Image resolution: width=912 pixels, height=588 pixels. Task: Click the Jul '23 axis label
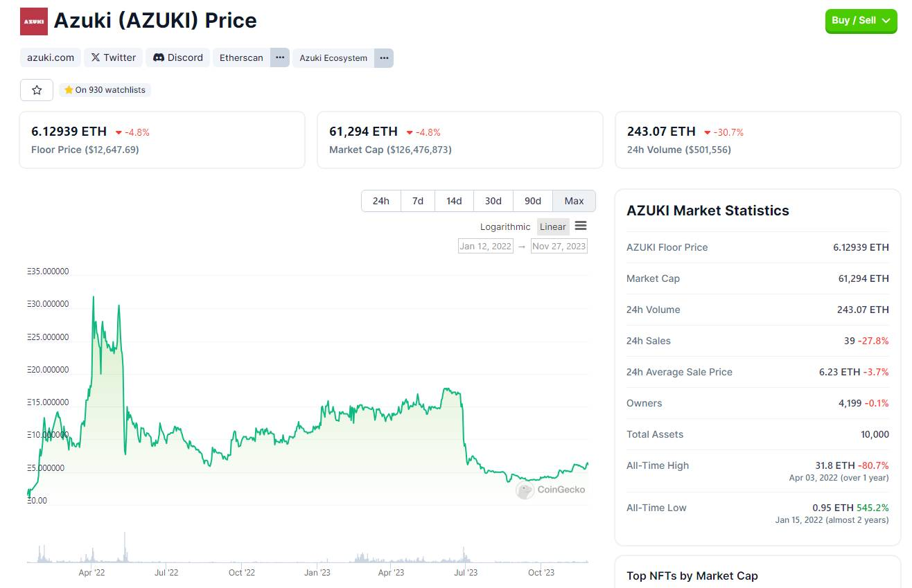click(x=466, y=572)
